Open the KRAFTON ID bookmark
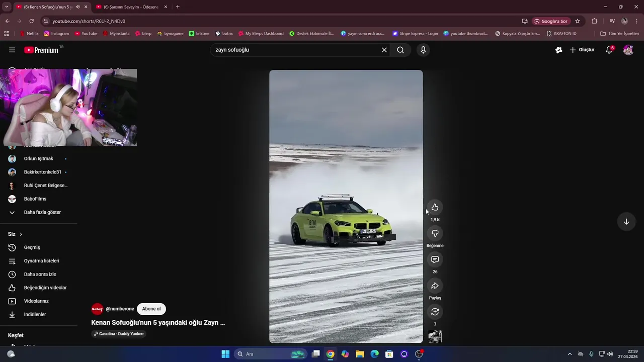This screenshot has height=362, width=644. point(561,34)
